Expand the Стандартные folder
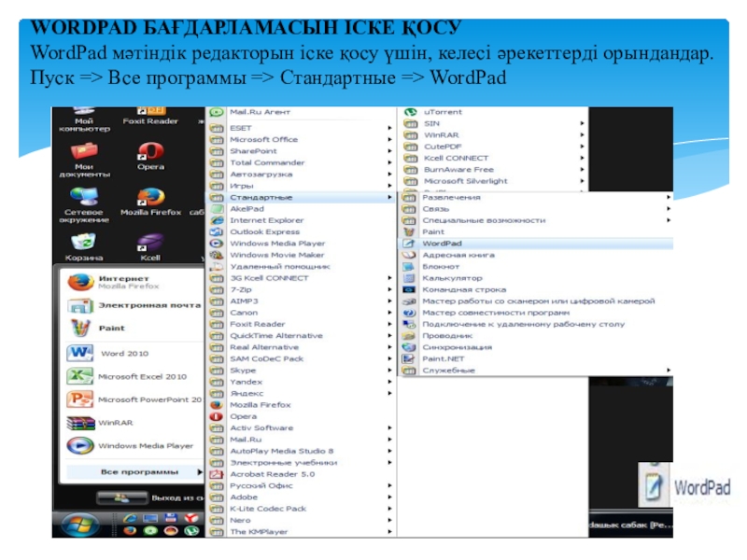The image size is (747, 560). tap(301, 197)
